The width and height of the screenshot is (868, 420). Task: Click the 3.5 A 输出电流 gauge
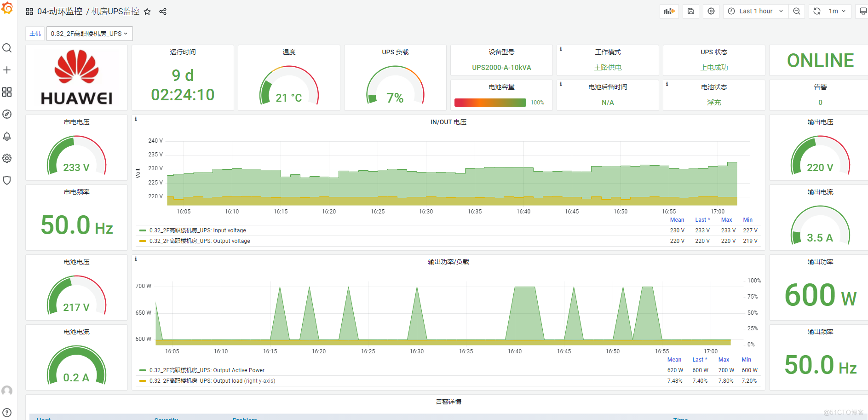(x=820, y=225)
